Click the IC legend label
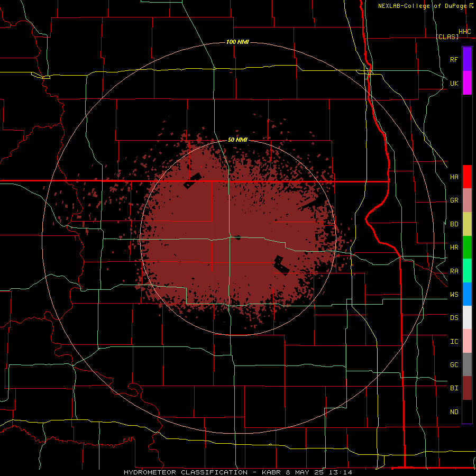This screenshot has height=476, width=476. (x=454, y=342)
